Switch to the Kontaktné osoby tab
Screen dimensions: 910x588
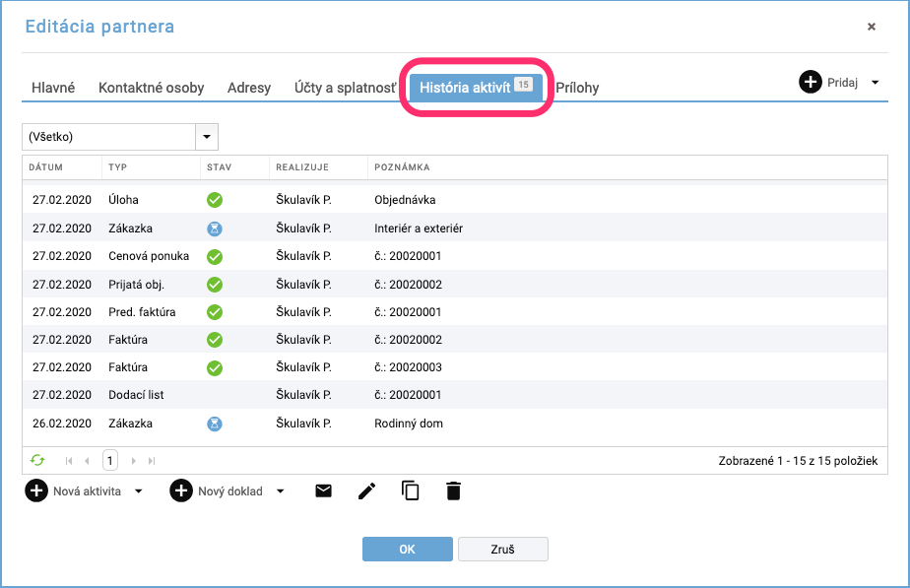click(151, 88)
